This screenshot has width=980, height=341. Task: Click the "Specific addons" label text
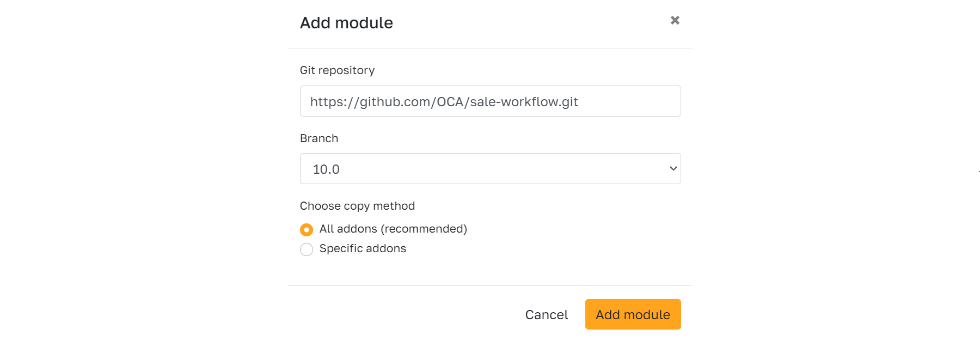point(363,248)
